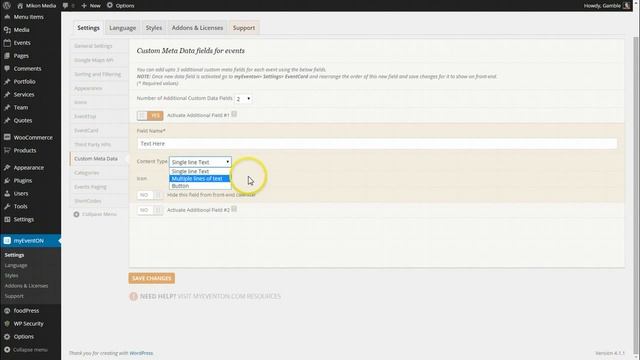The height and width of the screenshot is (360, 640).
Task: Collapse the myEventON settings menu
Action: (x=95, y=214)
